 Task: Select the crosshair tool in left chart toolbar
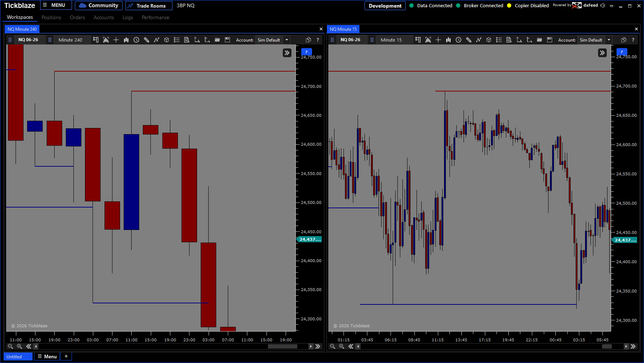pos(116,40)
